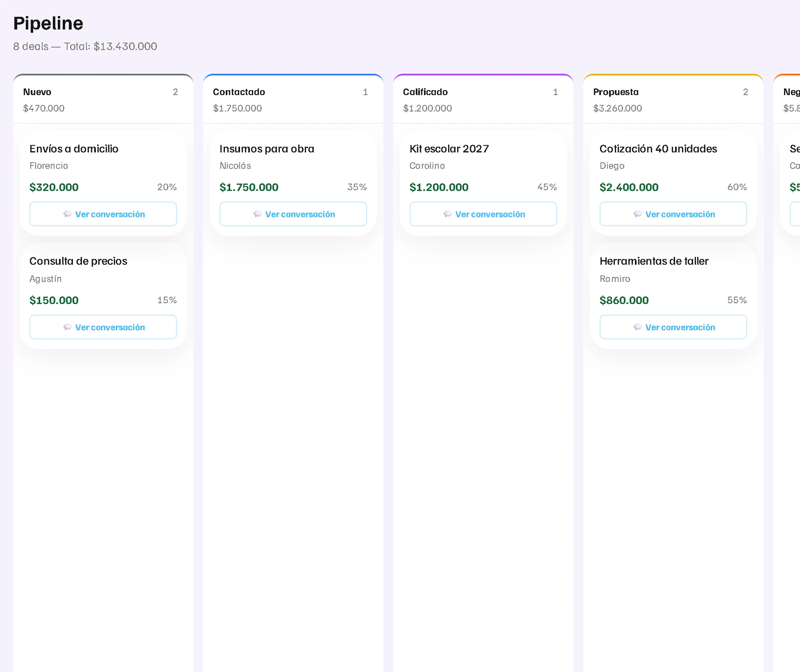Click the 60% probability value
The width and height of the screenshot is (800, 672).
[x=737, y=187]
